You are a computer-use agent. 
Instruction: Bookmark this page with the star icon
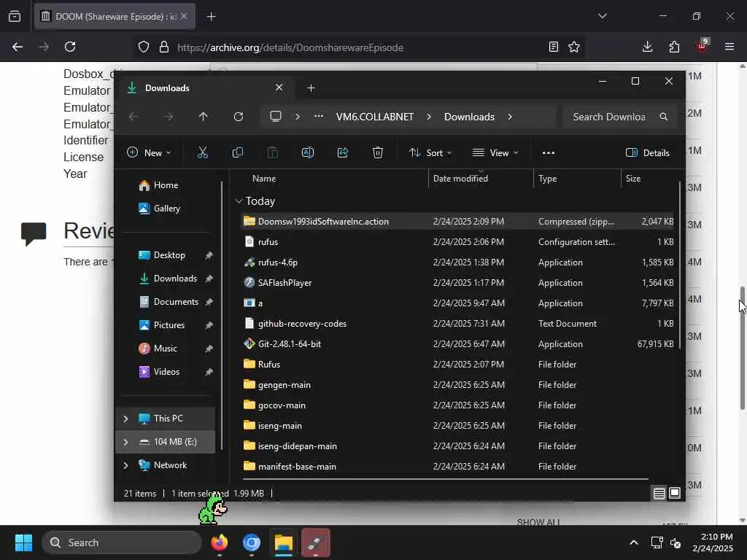pyautogui.click(x=574, y=47)
